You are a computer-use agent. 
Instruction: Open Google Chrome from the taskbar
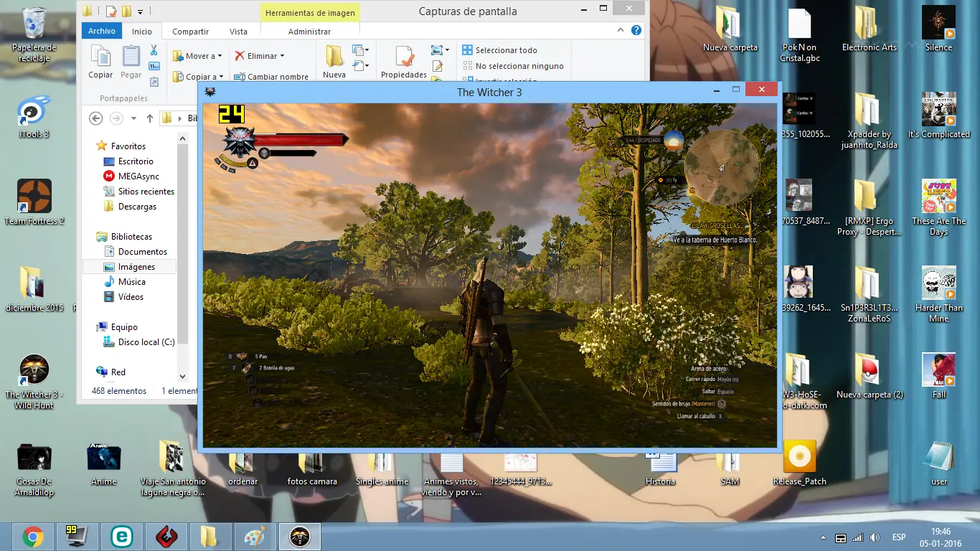click(33, 537)
